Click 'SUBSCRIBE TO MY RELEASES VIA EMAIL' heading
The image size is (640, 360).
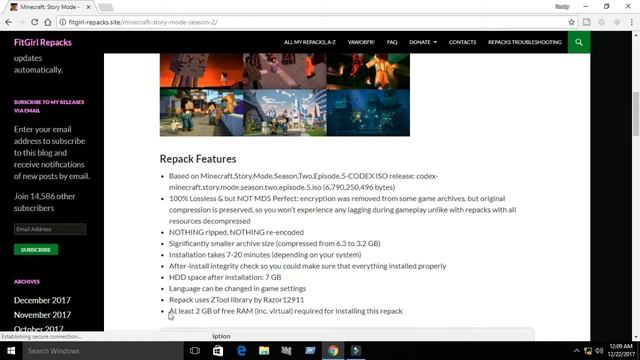pos(49,106)
